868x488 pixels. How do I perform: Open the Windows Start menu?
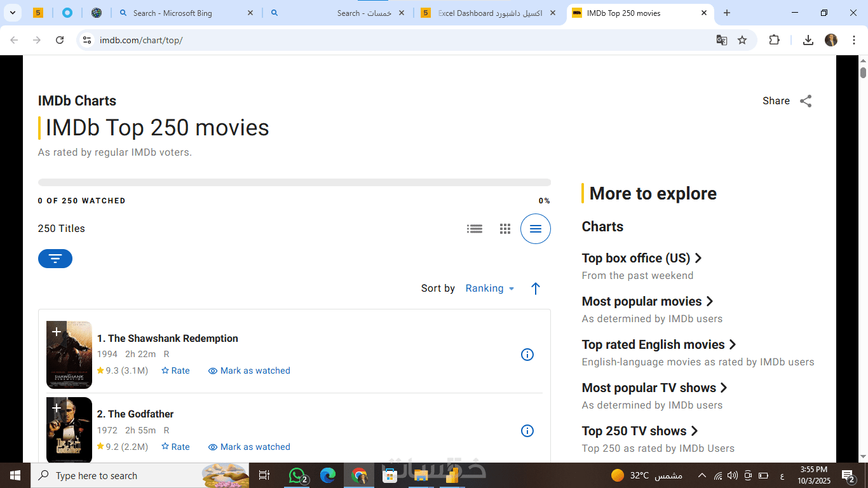tap(15, 475)
